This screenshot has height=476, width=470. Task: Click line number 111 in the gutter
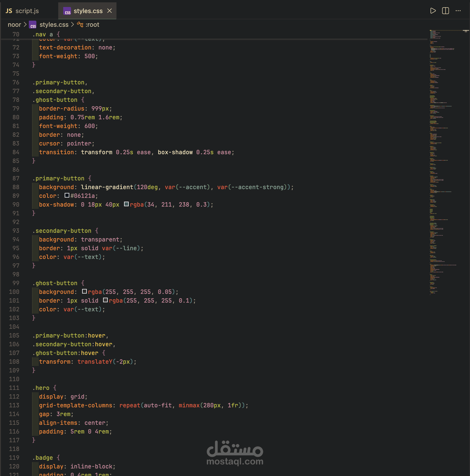(x=14, y=388)
